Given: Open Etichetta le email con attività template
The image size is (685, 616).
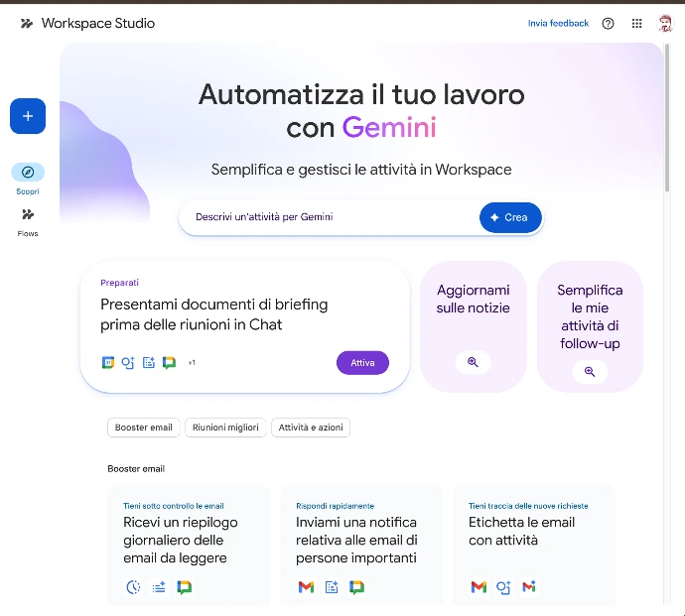Looking at the screenshot, I should pyautogui.click(x=534, y=545).
